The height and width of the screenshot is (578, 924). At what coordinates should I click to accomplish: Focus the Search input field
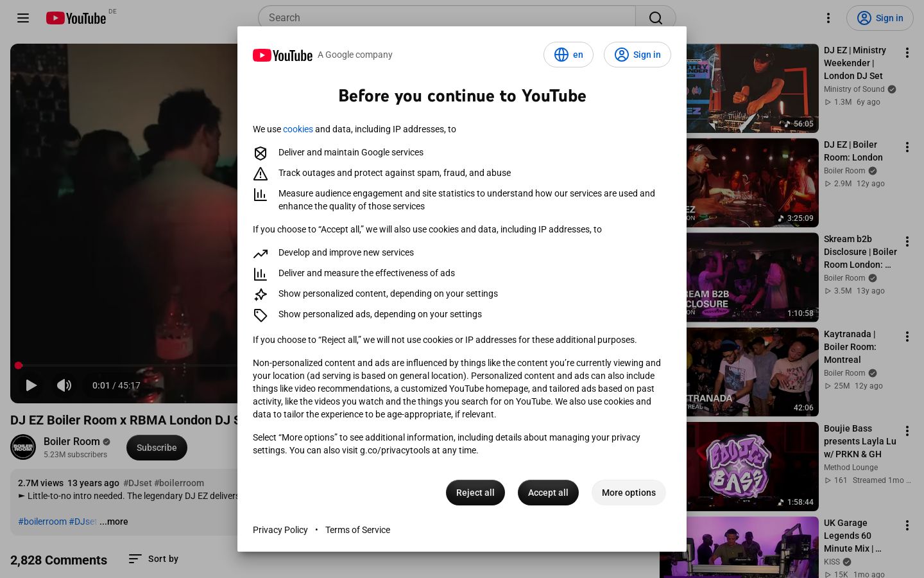(x=447, y=18)
